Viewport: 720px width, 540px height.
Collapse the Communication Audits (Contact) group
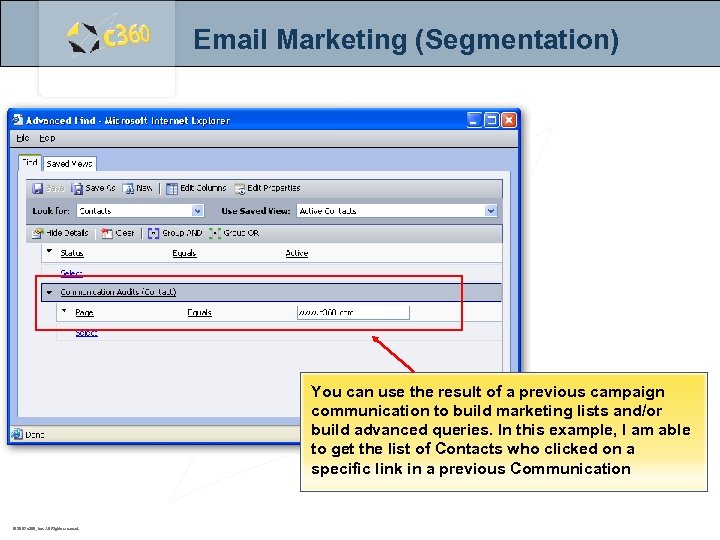click(49, 292)
